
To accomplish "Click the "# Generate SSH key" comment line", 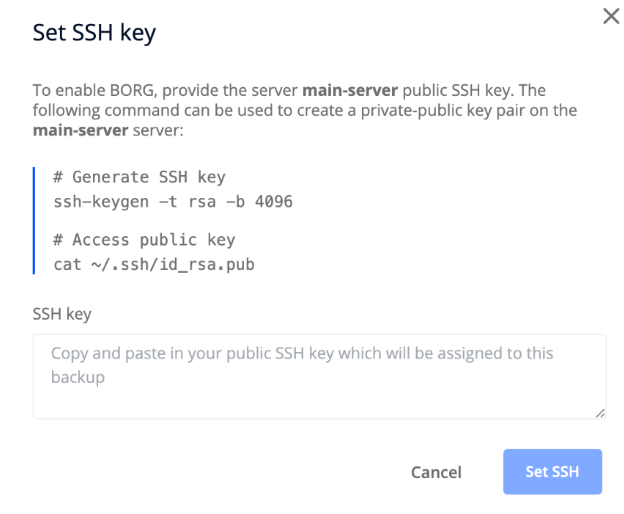I will tap(139, 177).
